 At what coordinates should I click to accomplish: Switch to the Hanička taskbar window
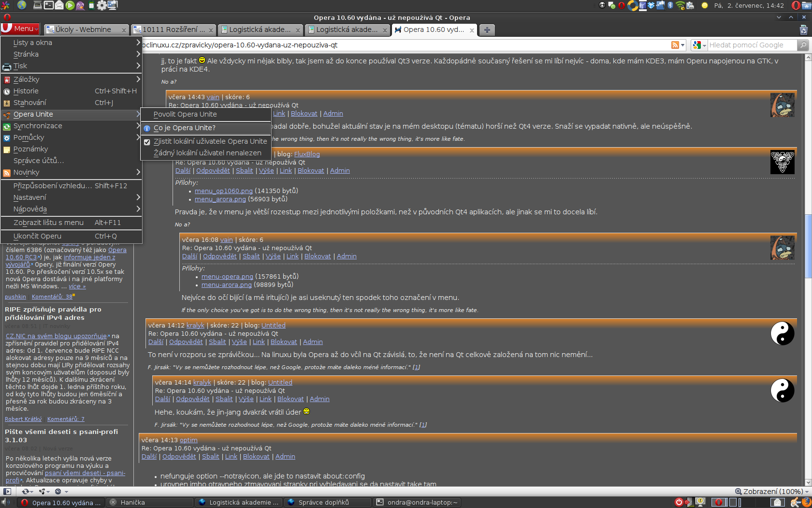(150, 502)
